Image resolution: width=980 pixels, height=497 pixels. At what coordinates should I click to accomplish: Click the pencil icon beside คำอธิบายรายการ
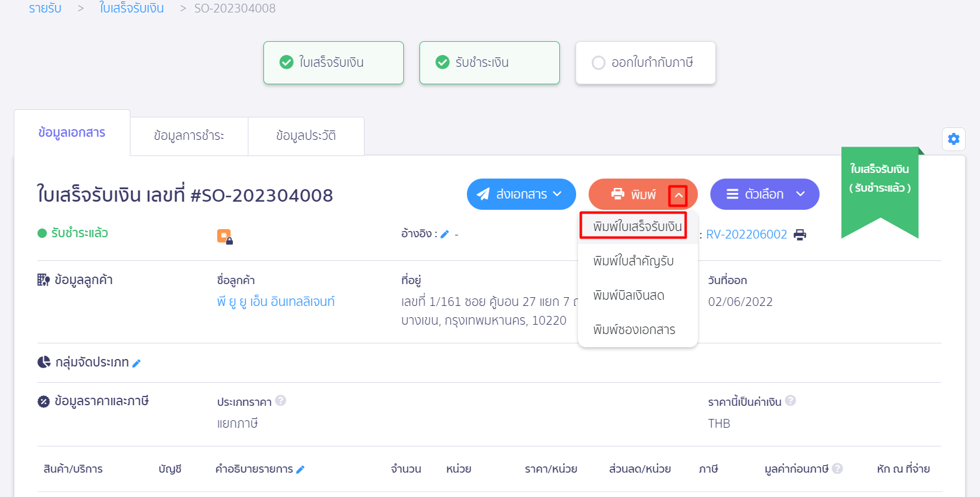[x=301, y=468]
